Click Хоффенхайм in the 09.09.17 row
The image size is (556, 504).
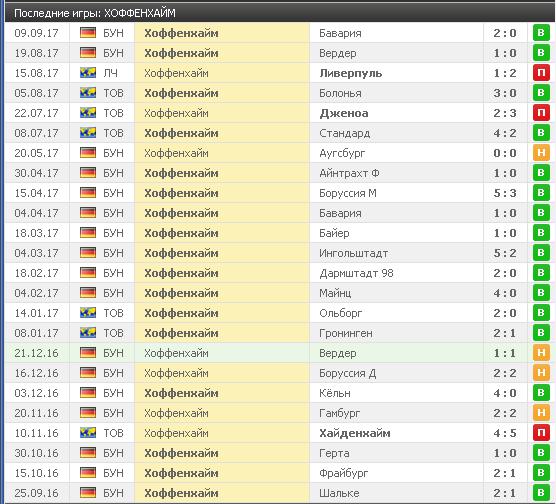click(x=181, y=33)
